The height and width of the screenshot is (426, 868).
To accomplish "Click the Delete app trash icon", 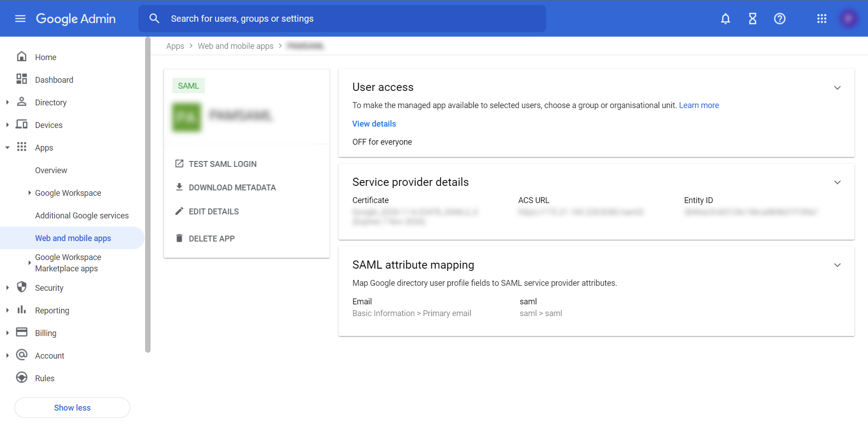I will (x=179, y=238).
